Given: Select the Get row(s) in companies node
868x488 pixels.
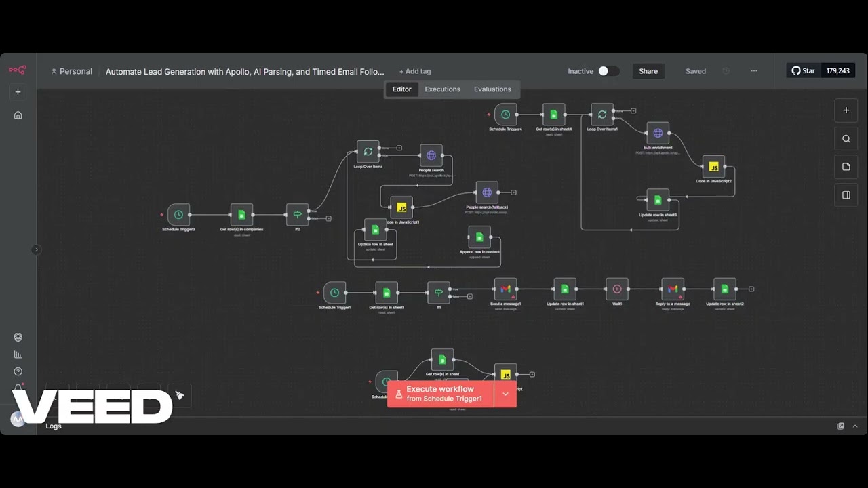Looking at the screenshot, I should coord(241,215).
